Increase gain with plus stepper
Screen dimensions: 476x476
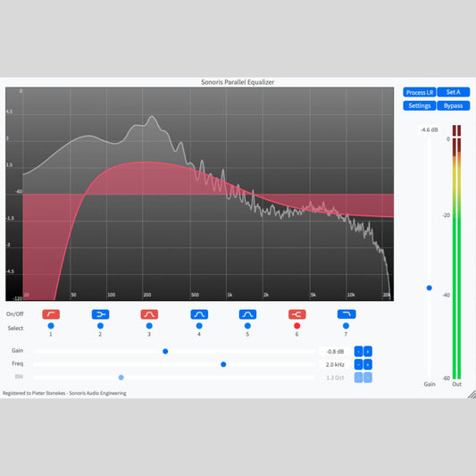pyautogui.click(x=368, y=352)
